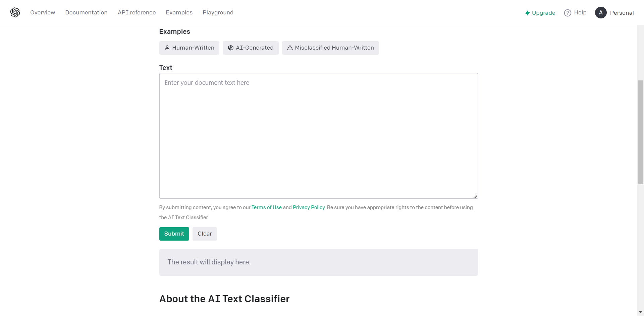Click the Upgrade lightning bolt icon

point(528,13)
